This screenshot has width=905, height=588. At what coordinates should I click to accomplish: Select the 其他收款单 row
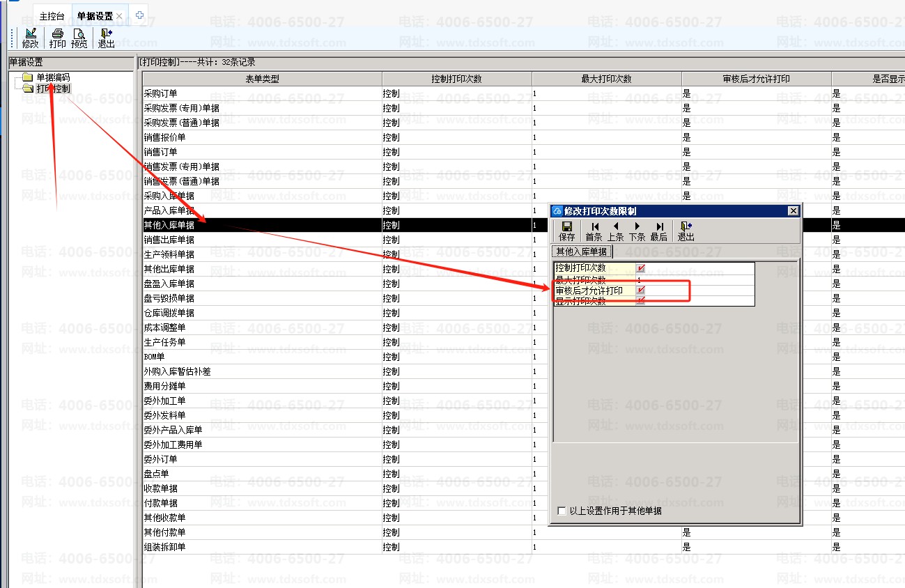(524, 518)
